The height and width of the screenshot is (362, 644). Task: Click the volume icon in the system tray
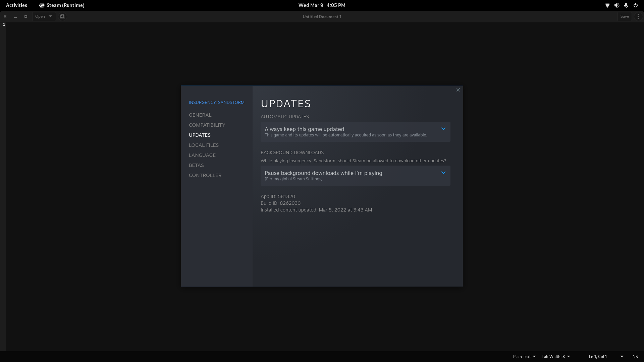(616, 5)
